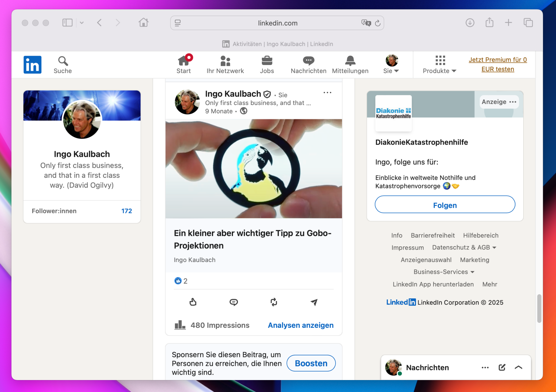This screenshot has height=392, width=556.
Task: Open the parrot gobo article image
Action: pyautogui.click(x=254, y=169)
